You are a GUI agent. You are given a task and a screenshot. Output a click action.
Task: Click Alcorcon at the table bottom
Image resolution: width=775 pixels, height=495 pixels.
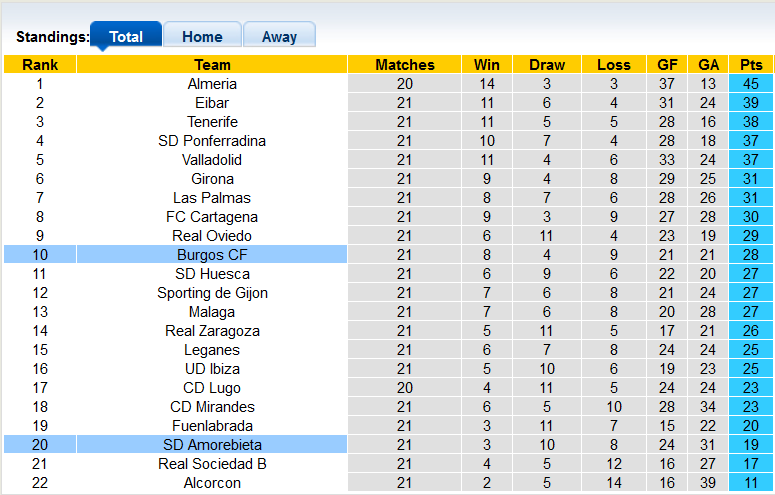pyautogui.click(x=212, y=483)
